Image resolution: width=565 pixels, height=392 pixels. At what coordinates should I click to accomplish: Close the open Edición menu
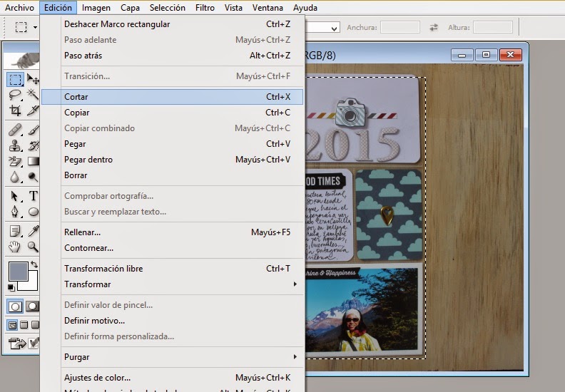coord(58,8)
